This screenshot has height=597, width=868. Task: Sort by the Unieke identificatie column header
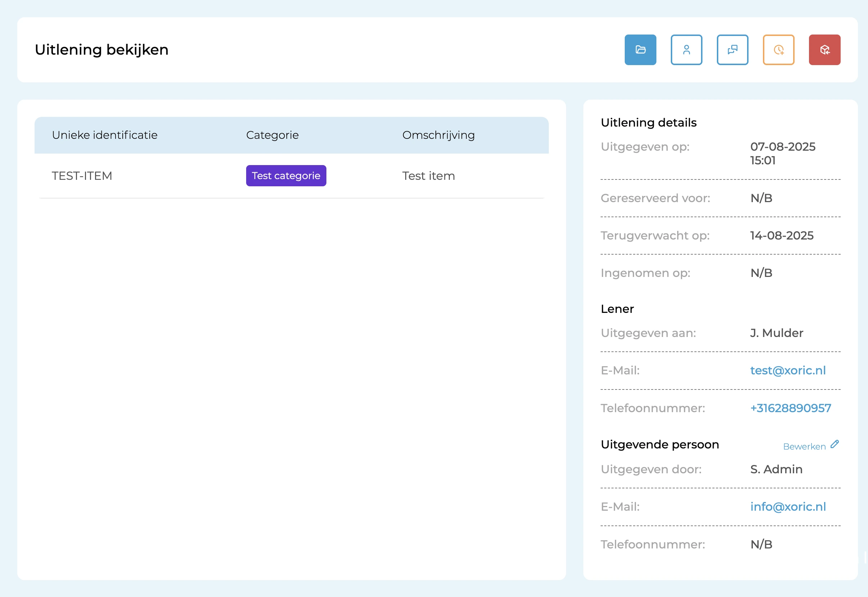point(105,135)
